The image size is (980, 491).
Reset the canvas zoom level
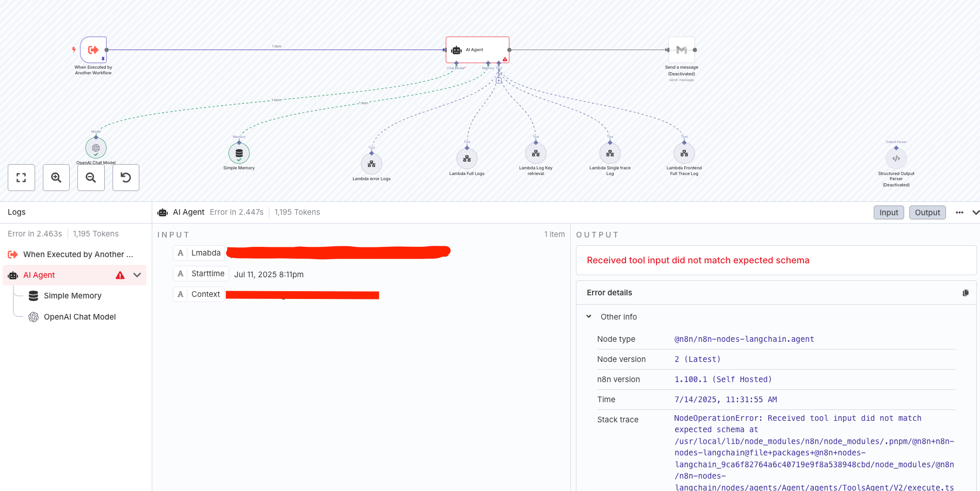126,178
